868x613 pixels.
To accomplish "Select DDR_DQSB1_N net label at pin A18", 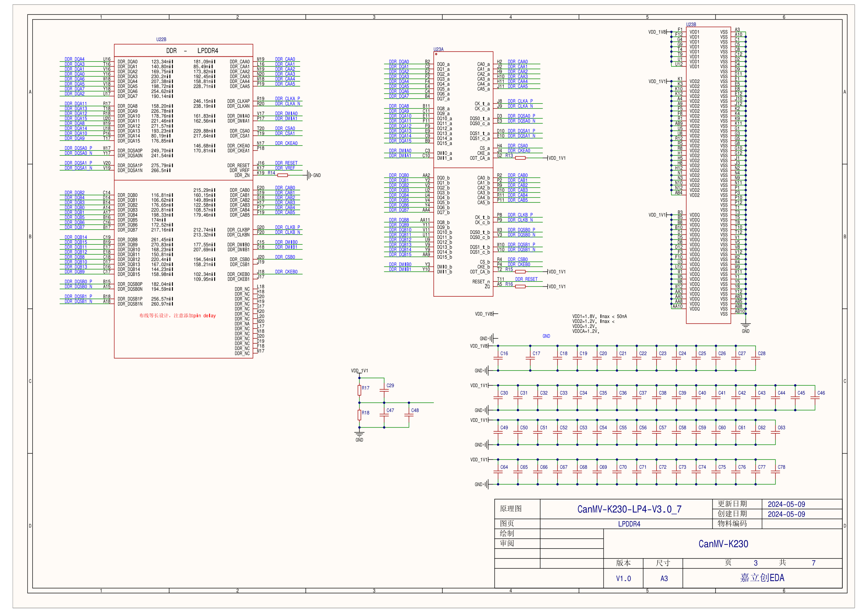I will pos(78,301).
